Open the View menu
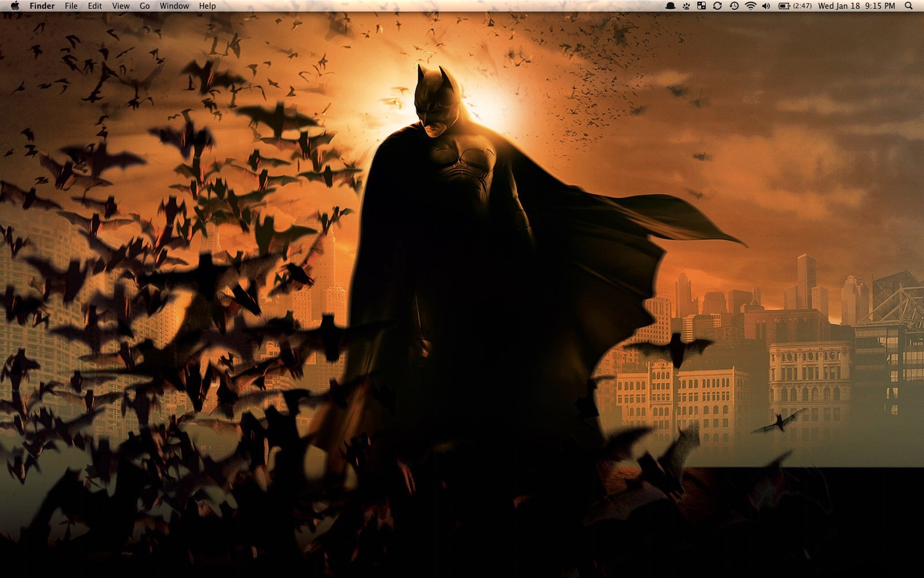 (x=121, y=6)
